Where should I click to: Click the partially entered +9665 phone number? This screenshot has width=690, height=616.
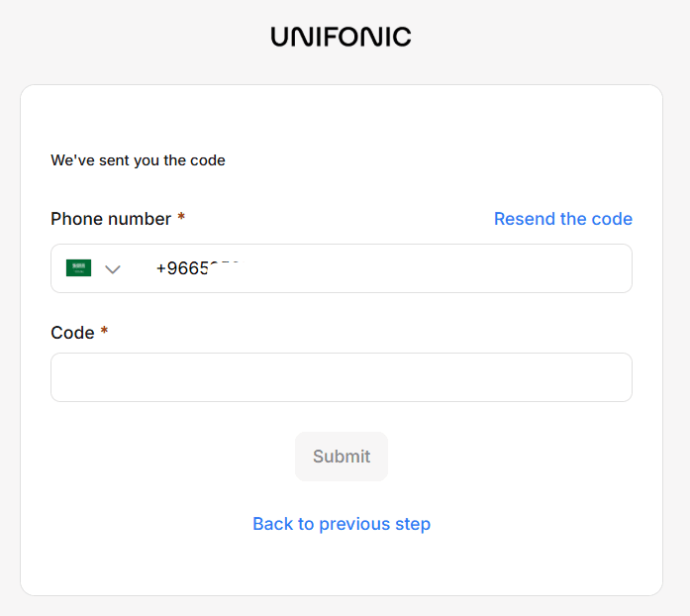tap(198, 268)
